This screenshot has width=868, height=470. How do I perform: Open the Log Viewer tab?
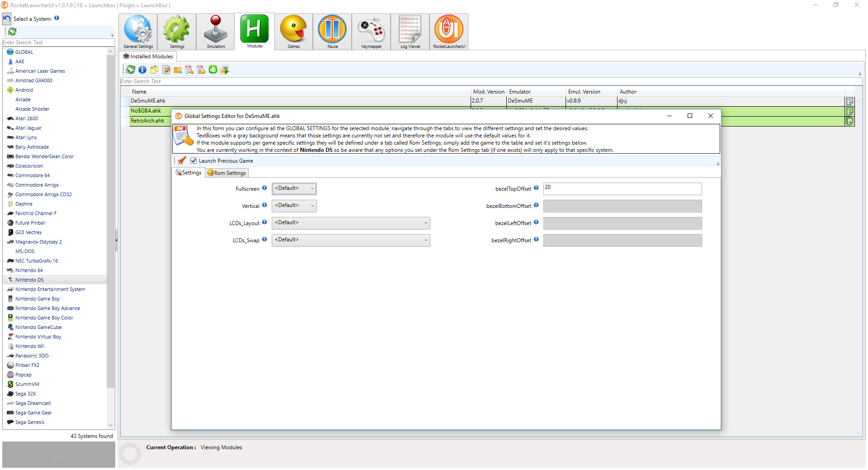coord(410,32)
